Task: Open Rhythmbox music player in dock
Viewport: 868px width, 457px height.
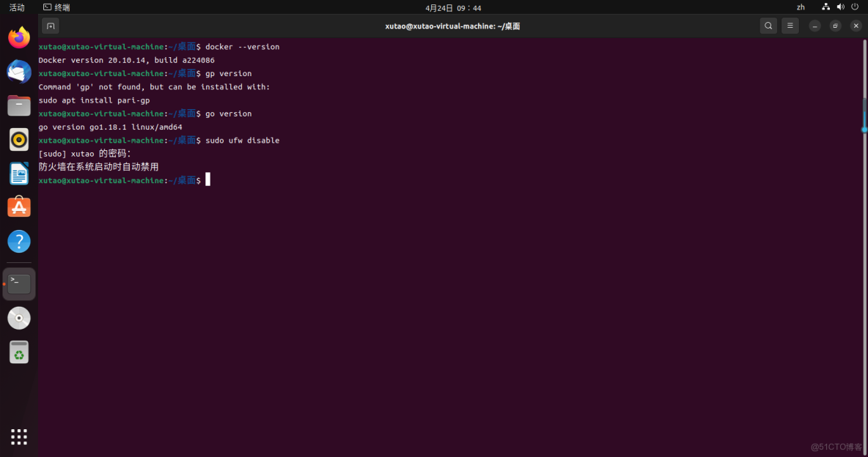Action: click(x=19, y=139)
